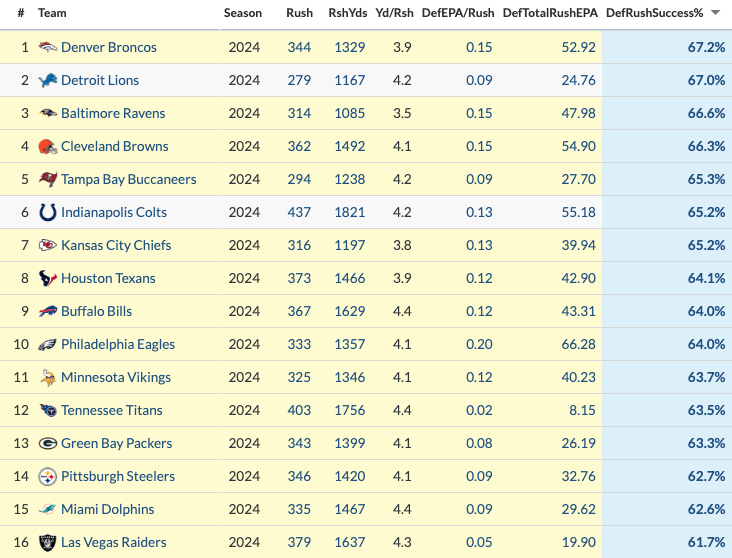Click the Eagles 0.20 DefEPA/Rush value
732x558 pixels.
(479, 345)
